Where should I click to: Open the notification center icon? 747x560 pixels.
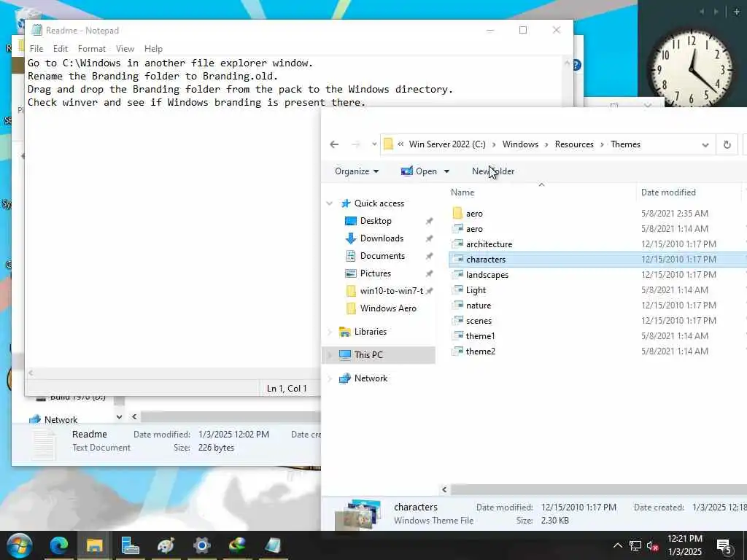point(724,547)
